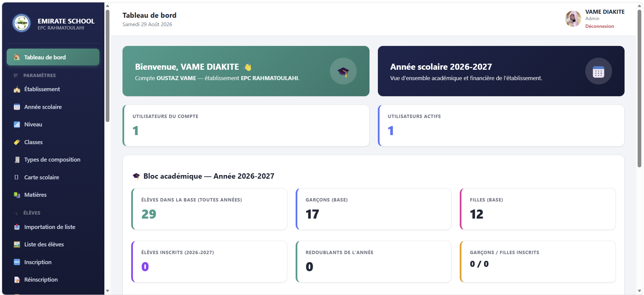Click the Garçons / Filles inscrits card
The height and width of the screenshot is (295, 644).
point(538,262)
